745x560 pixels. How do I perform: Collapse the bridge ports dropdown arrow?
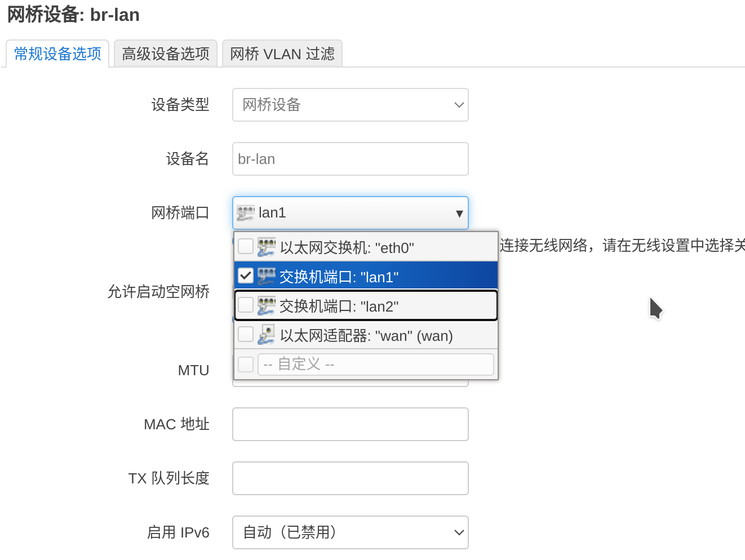(459, 214)
